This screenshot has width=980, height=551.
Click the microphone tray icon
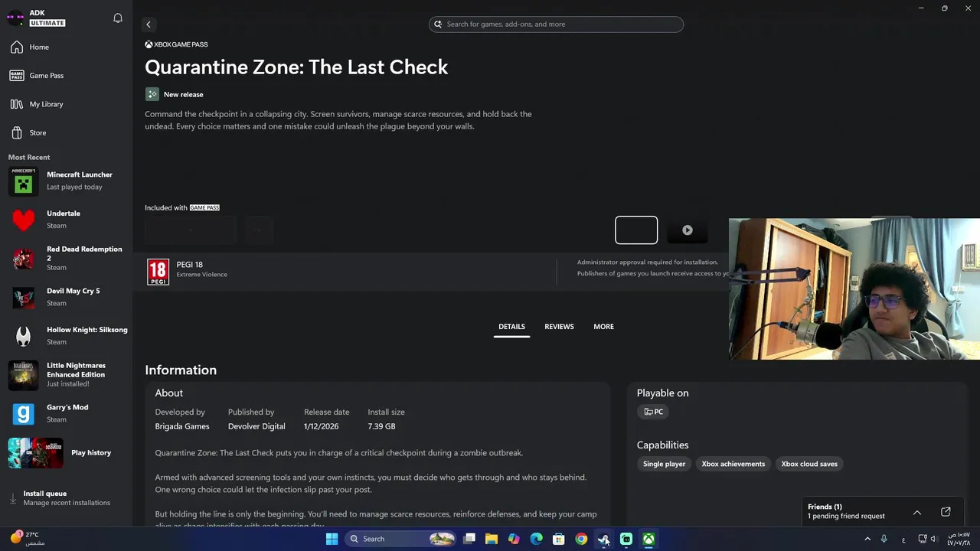coord(884,539)
